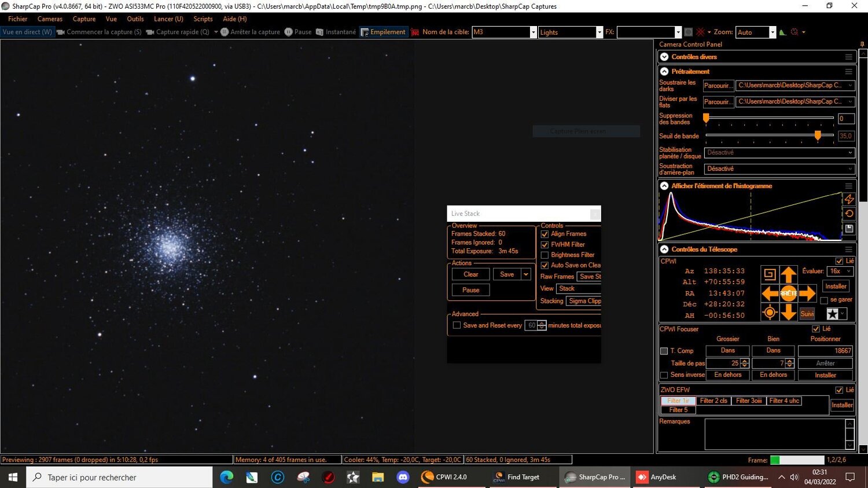Viewport: 868px width, 488px height.
Task: Toggle the Lié checkbox for CPWI Focuser
Action: click(816, 329)
